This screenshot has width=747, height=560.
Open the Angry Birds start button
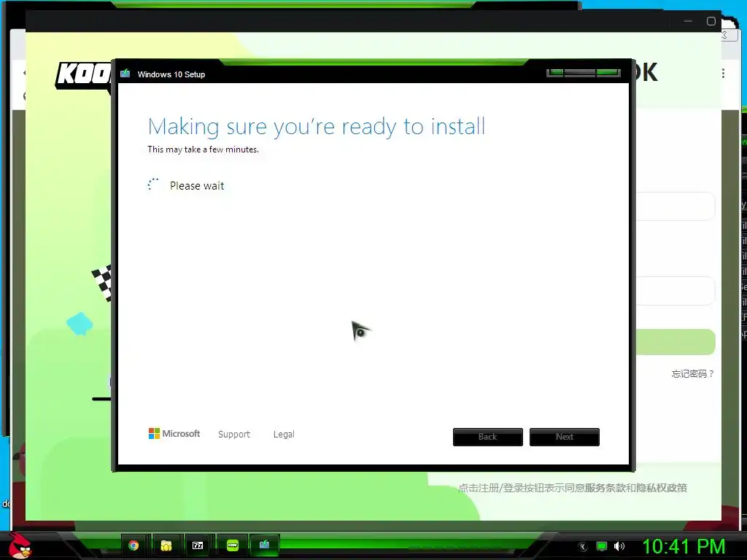[20, 545]
